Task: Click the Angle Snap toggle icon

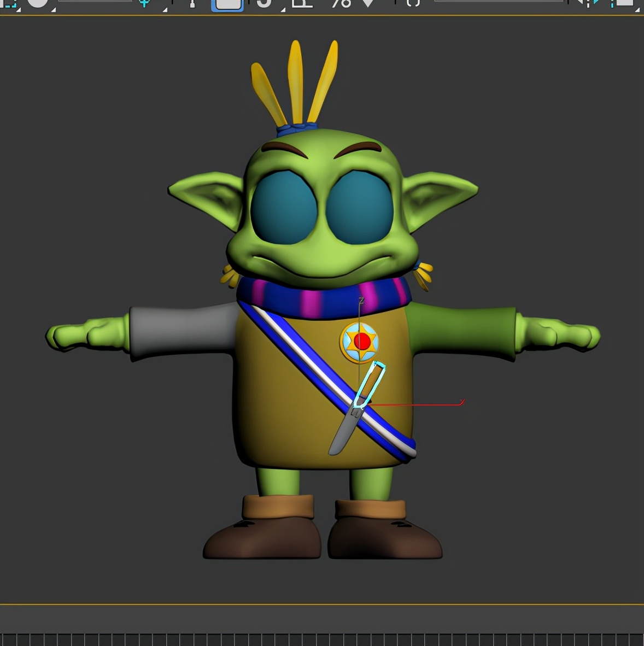Action: 302,3
